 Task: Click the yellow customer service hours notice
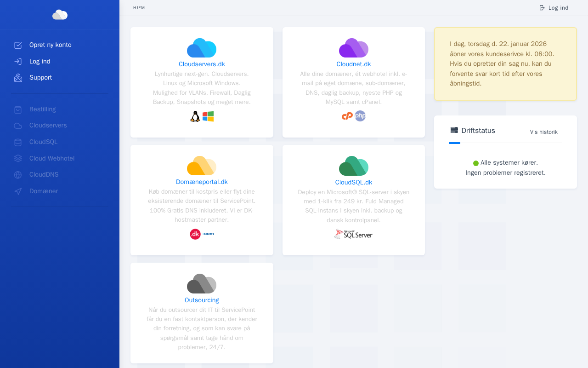pyautogui.click(x=505, y=64)
